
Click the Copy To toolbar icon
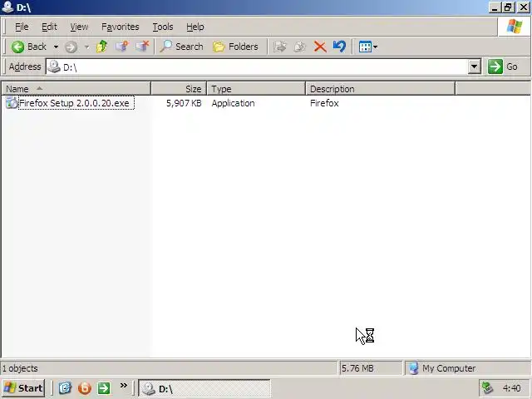[300, 47]
